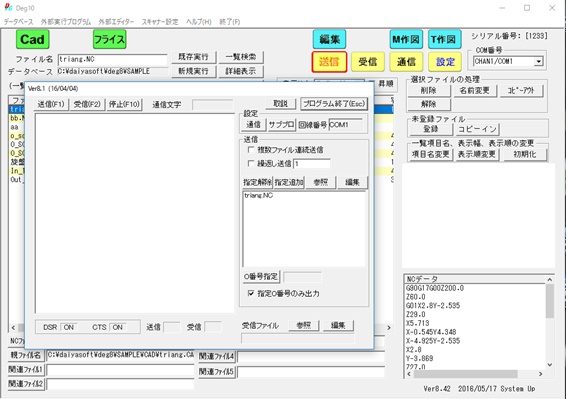Open the ヘルプ(H) menu
This screenshot has width=569, height=399.
pos(198,22)
